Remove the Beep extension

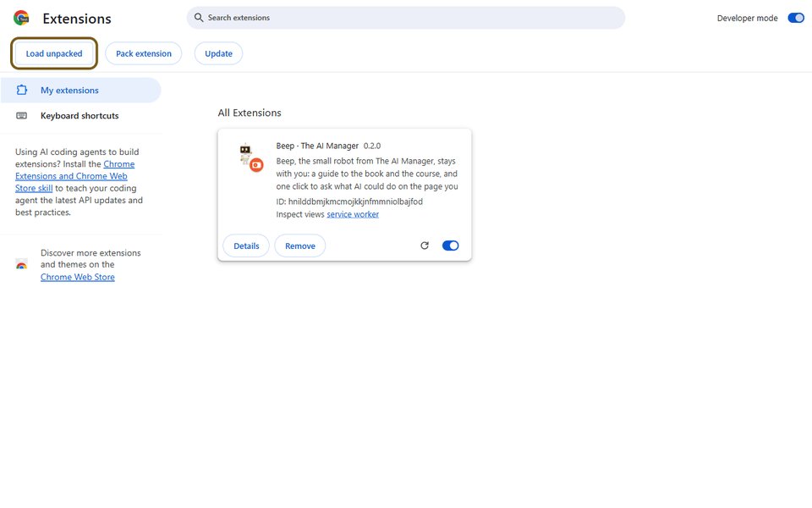299,246
